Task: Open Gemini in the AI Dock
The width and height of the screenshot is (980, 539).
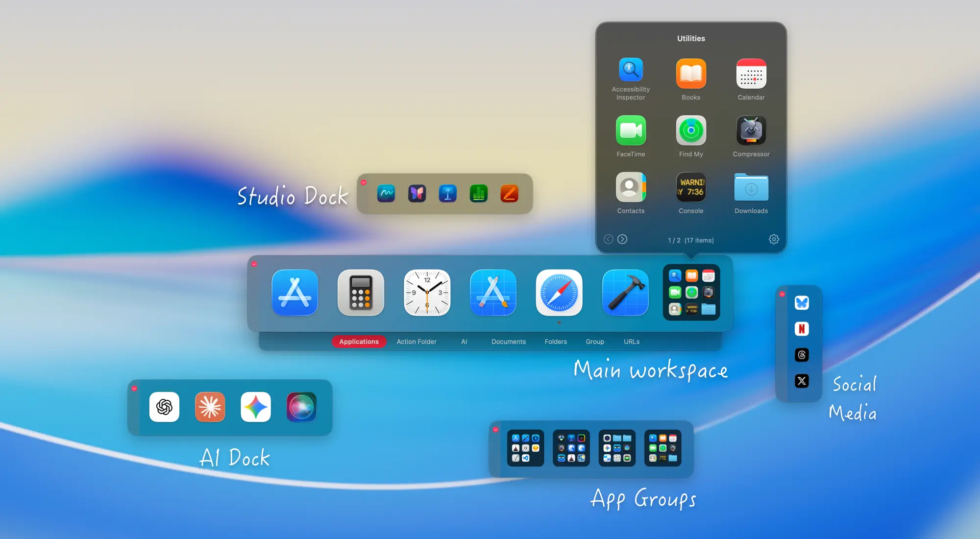Action: point(256,407)
